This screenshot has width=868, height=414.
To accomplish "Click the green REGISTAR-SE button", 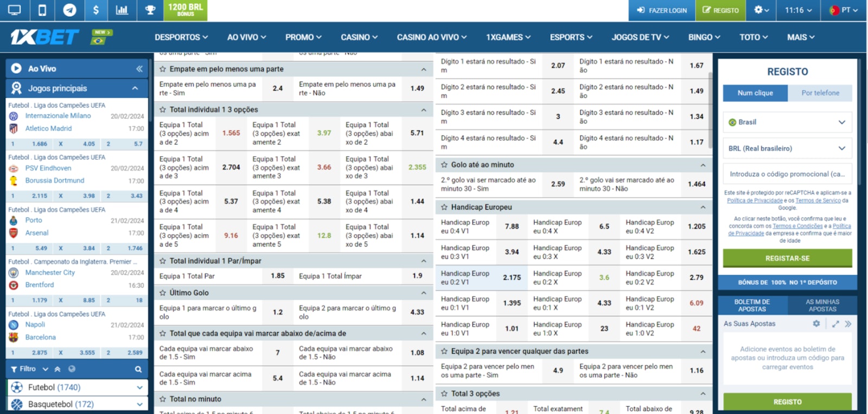I will (787, 258).
